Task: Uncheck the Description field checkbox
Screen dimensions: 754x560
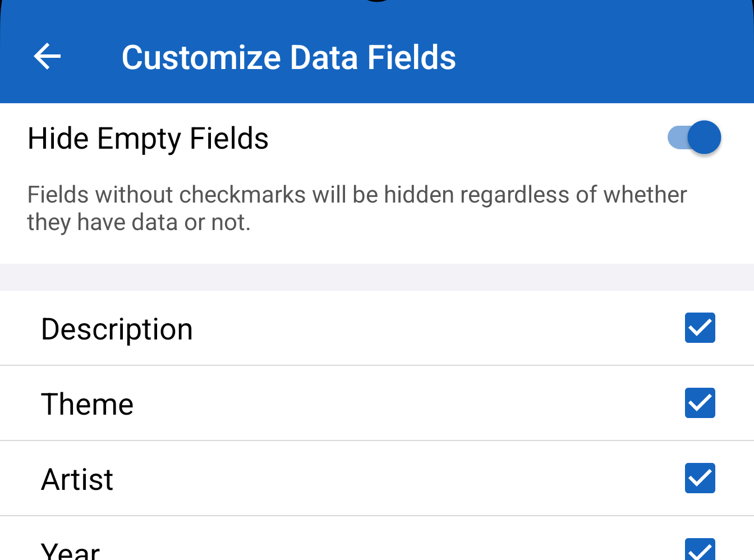Action: pyautogui.click(x=700, y=328)
